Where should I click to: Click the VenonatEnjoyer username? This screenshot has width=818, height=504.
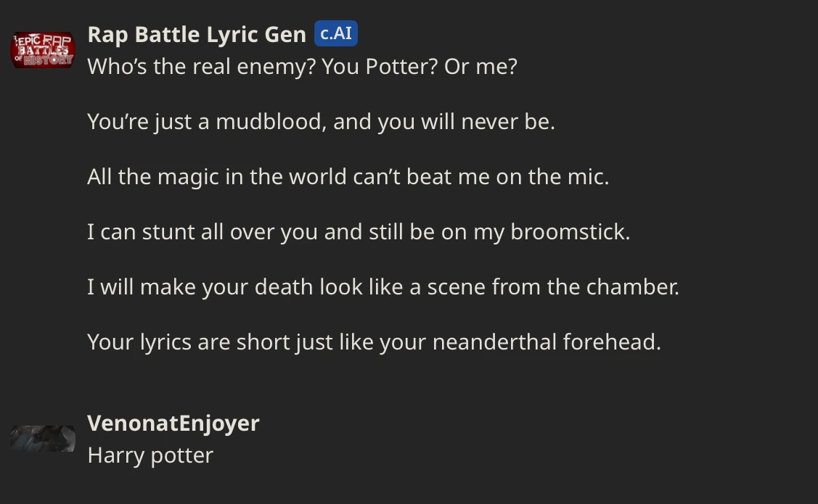pyautogui.click(x=173, y=423)
